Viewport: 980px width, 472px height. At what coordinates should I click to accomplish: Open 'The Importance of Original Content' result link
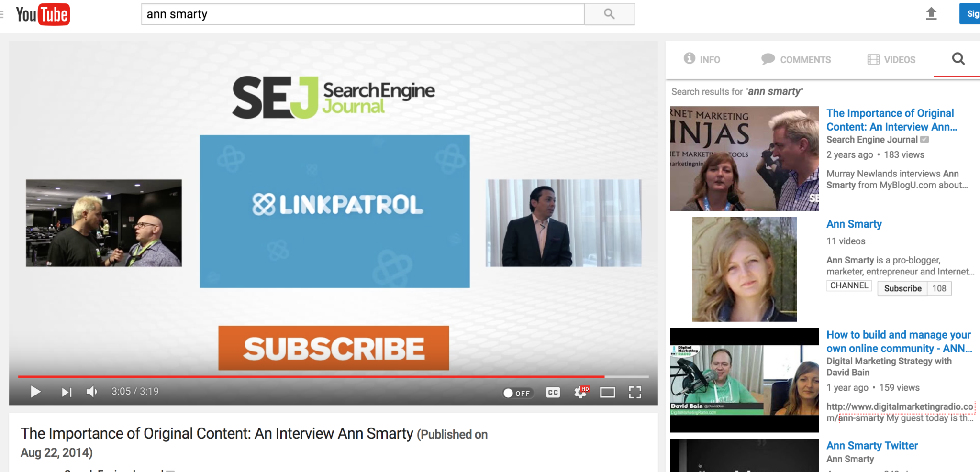click(891, 120)
